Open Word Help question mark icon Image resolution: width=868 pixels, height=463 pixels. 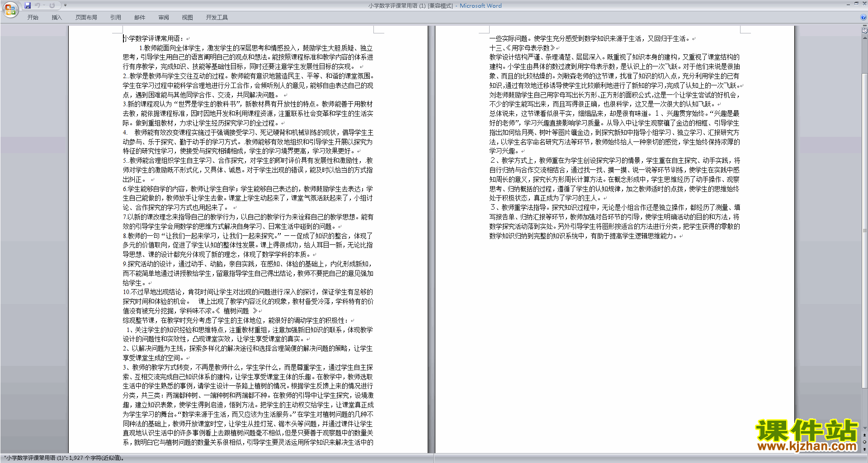pyautogui.click(x=863, y=17)
